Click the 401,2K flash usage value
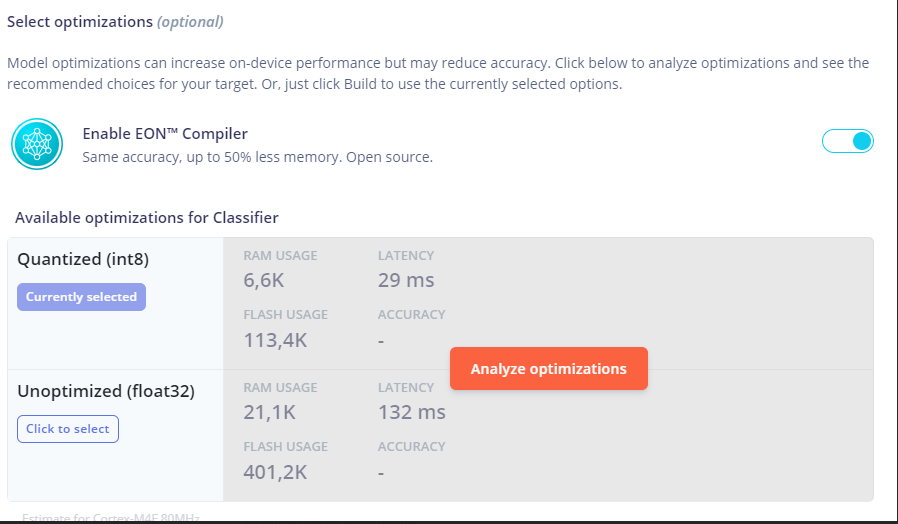This screenshot has height=524, width=898. coord(275,472)
